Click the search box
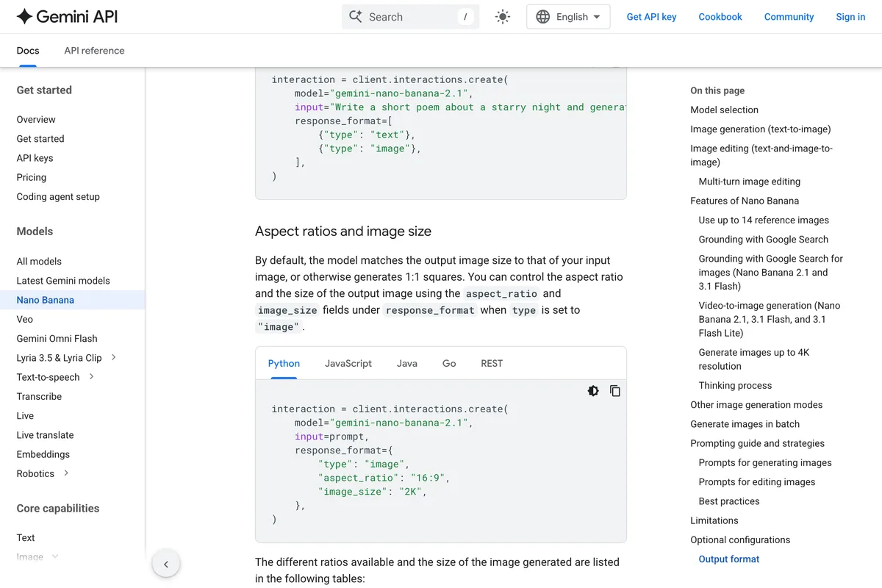Viewport: 882px width, 588px height. [x=410, y=17]
